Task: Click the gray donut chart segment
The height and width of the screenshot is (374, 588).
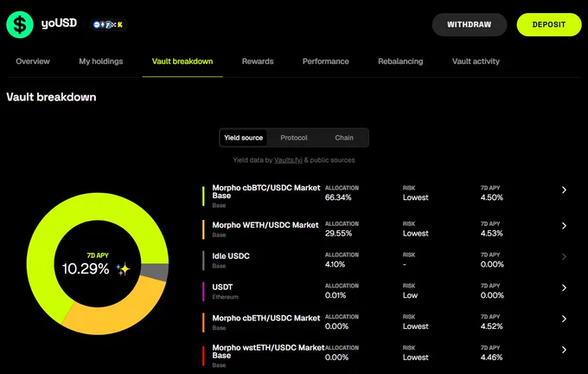Action: (155, 272)
